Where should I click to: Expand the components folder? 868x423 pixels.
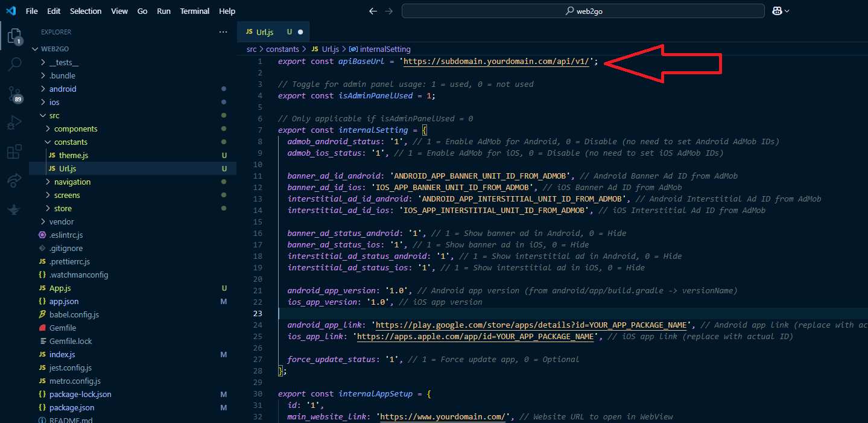click(75, 129)
